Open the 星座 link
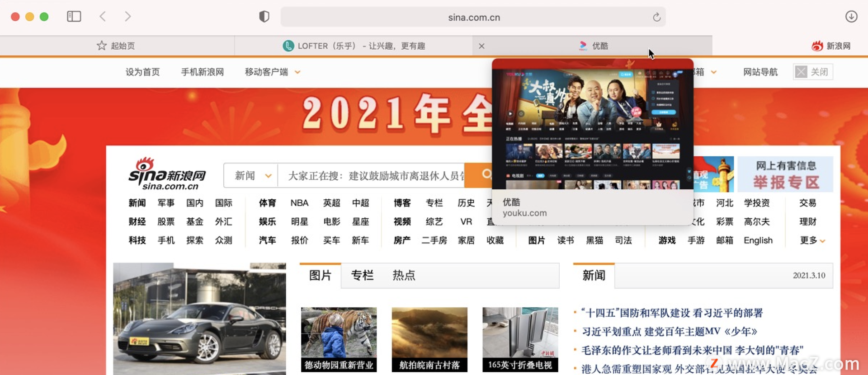This screenshot has width=868, height=375. point(360,221)
